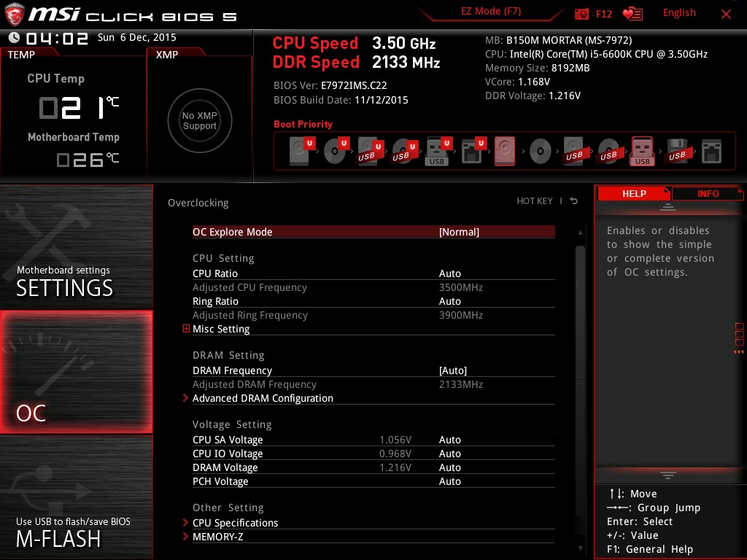The image size is (747, 560).
Task: Select the USB floppy boot device icon
Action: [677, 152]
